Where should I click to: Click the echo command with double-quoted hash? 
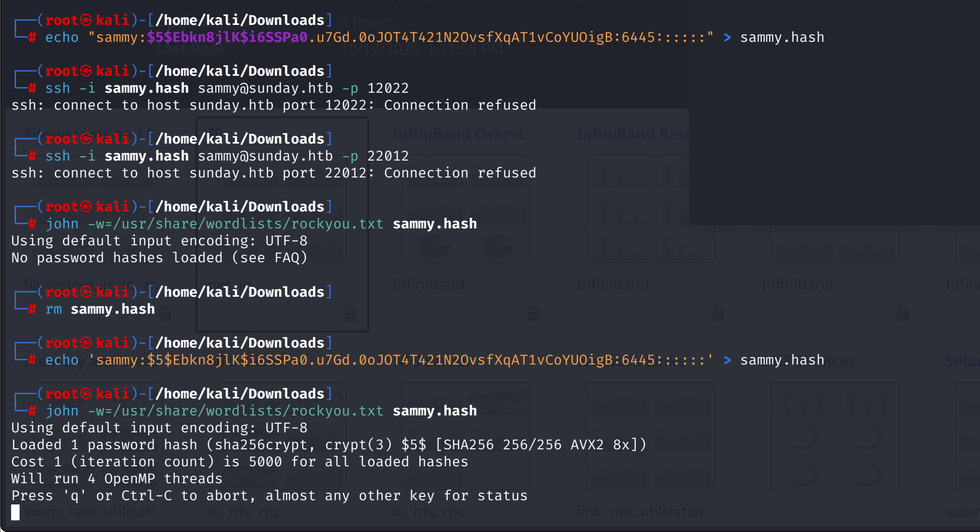[435, 38]
